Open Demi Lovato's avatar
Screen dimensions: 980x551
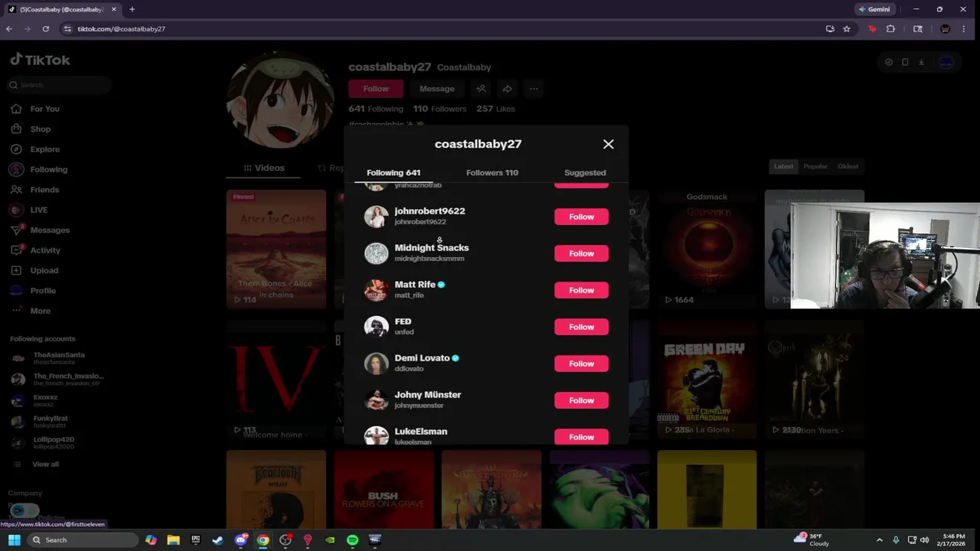click(376, 364)
